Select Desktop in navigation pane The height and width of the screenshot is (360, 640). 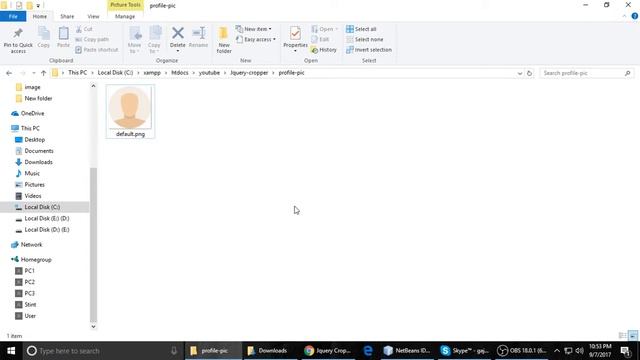click(34, 140)
